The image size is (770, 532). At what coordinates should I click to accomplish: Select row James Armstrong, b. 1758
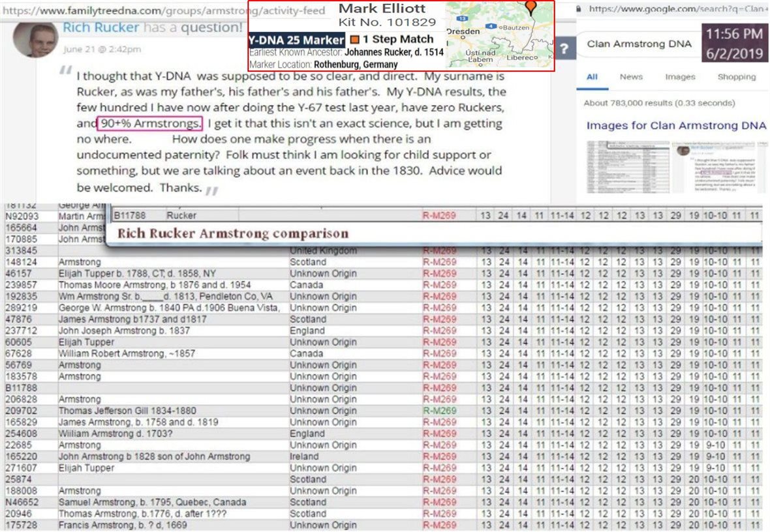click(383, 422)
